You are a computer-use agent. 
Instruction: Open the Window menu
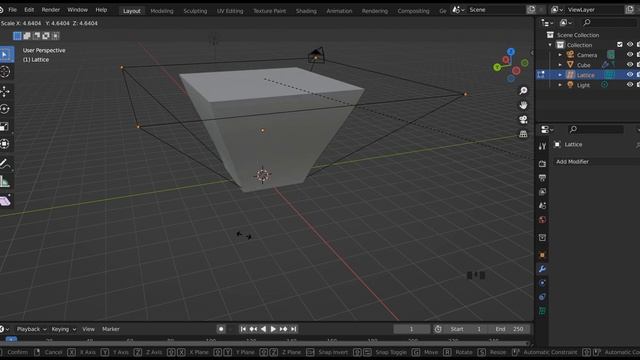pyautogui.click(x=77, y=9)
